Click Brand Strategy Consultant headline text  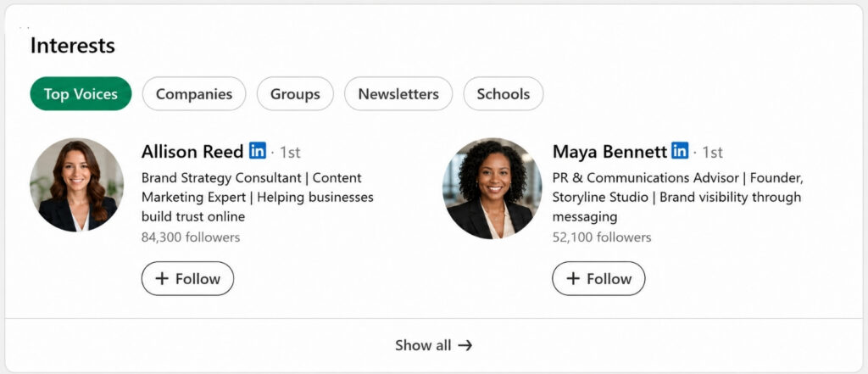click(258, 197)
